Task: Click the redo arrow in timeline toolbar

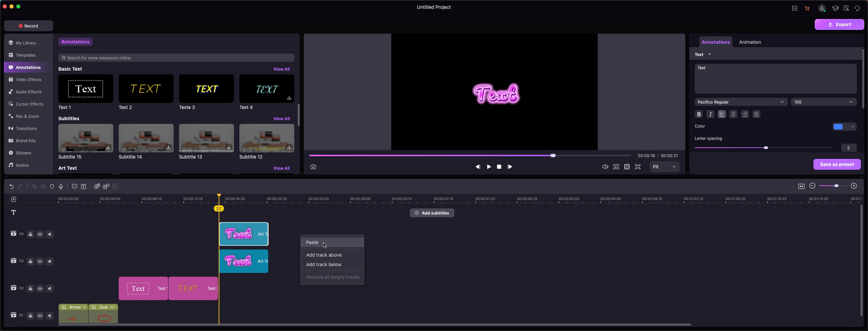Action: point(20,186)
